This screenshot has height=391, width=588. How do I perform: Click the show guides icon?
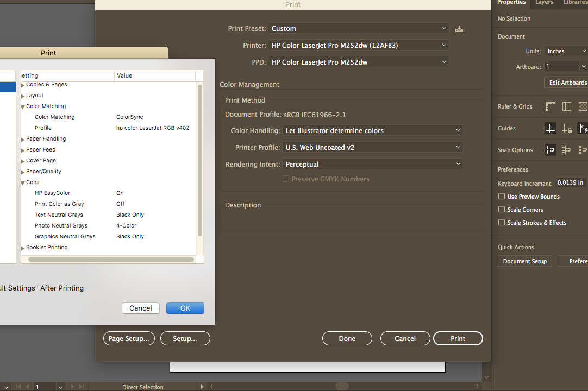pos(551,128)
